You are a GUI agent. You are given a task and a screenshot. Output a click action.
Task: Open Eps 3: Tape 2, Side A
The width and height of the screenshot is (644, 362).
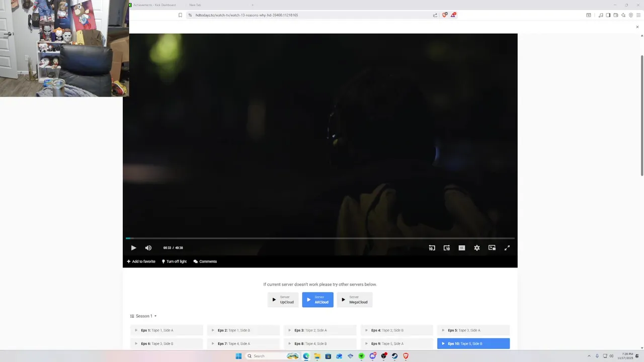tap(320, 330)
